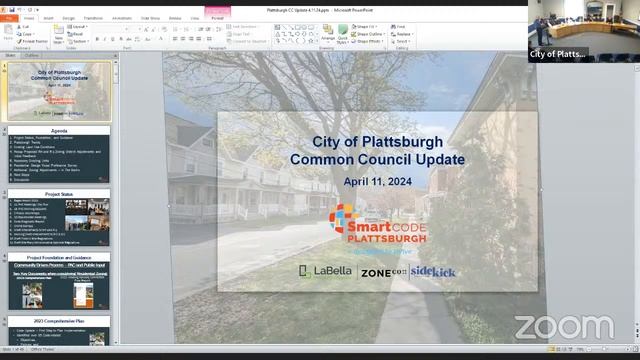Select the 2023 Comprehensive Plan thumbnail
The width and height of the screenshot is (640, 360).
pos(59,330)
